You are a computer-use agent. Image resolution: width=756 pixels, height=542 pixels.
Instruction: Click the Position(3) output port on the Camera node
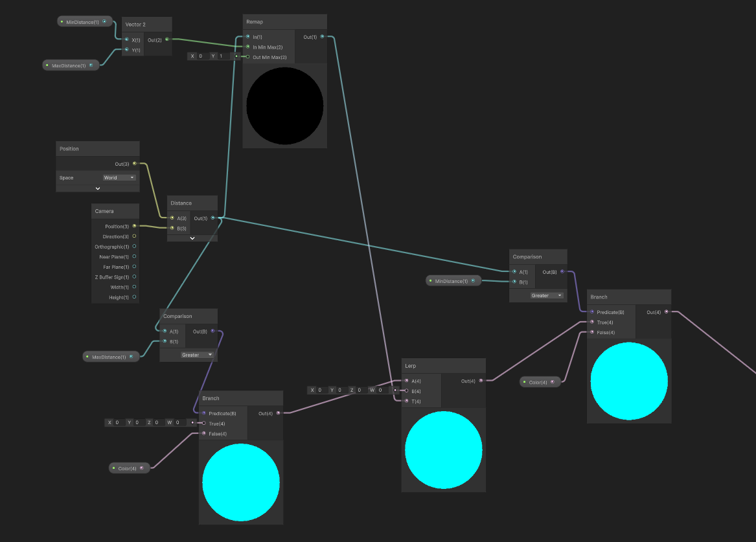pyautogui.click(x=134, y=226)
